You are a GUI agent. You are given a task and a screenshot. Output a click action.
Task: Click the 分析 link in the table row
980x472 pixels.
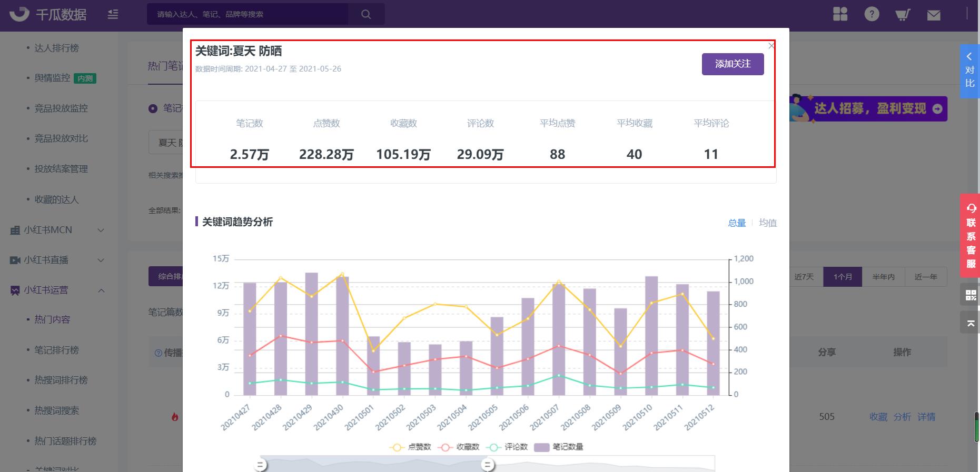click(x=902, y=417)
